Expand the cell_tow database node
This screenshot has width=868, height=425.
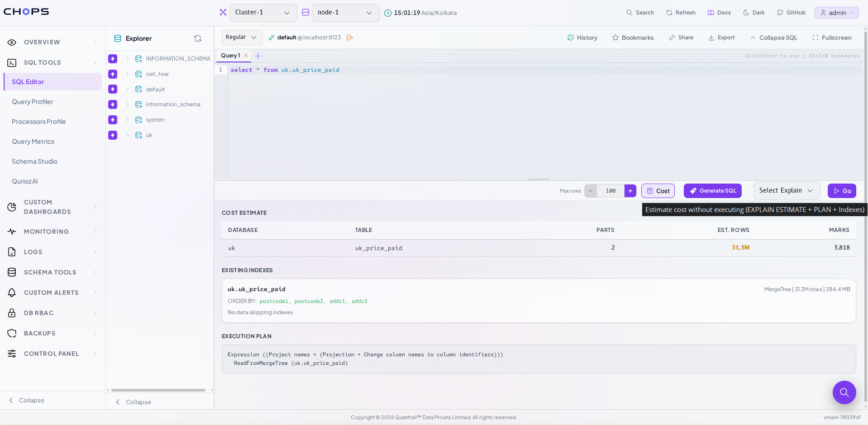[x=128, y=74]
